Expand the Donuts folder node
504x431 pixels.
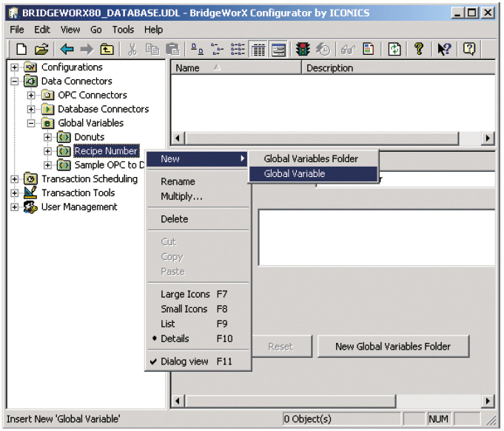tap(47, 137)
